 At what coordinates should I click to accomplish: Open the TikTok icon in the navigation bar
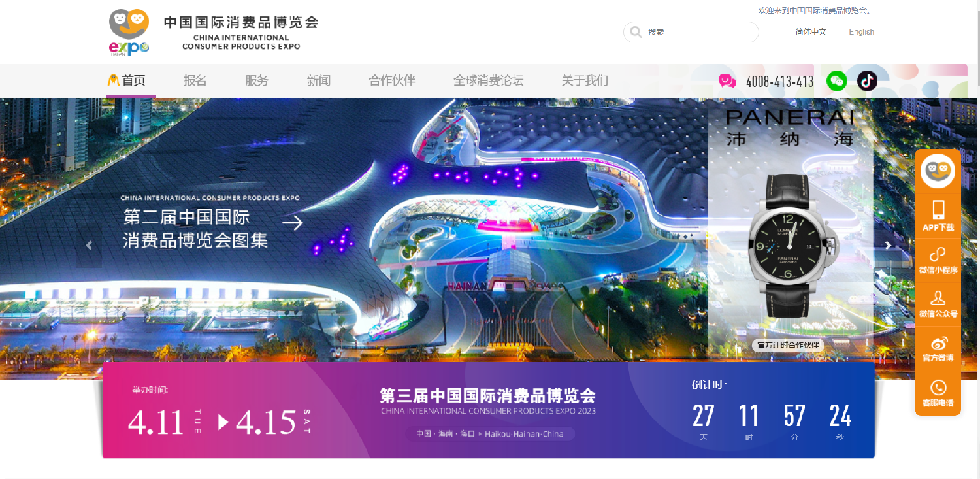867,80
